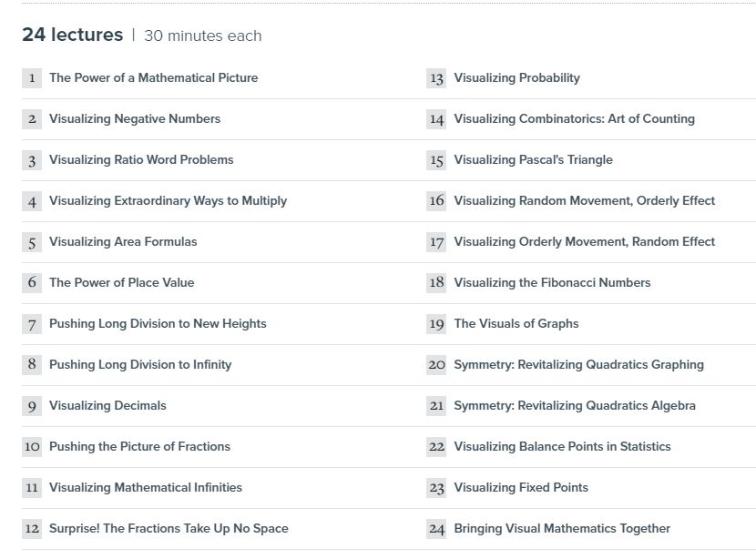Open 'Visualizing Pascal's Triangle' lecture
Screen dimensions: 756x559
(533, 160)
